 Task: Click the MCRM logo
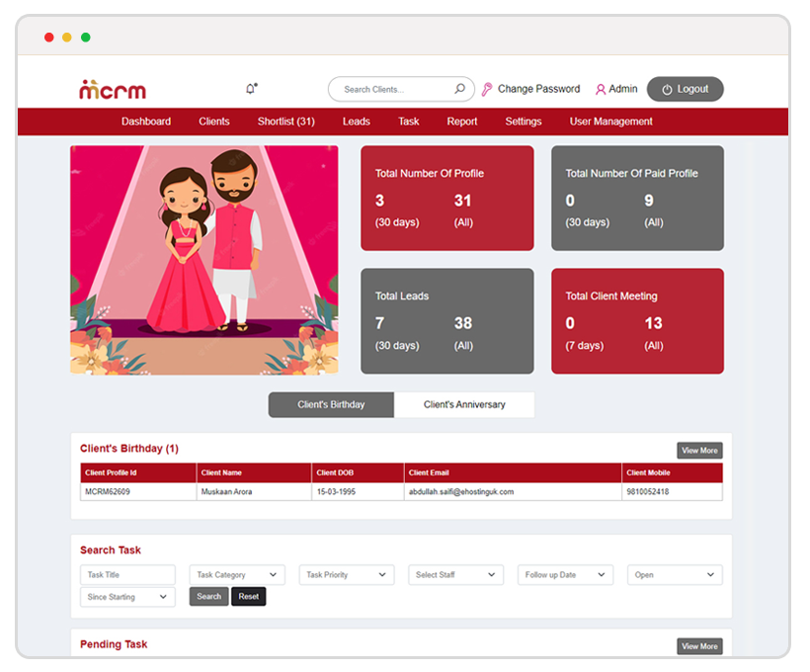pos(113,90)
